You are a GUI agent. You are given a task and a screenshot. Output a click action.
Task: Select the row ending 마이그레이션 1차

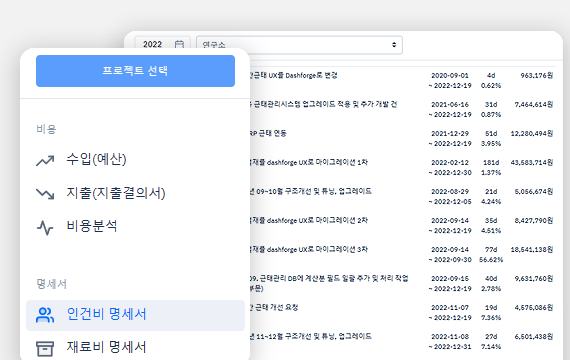click(401, 167)
